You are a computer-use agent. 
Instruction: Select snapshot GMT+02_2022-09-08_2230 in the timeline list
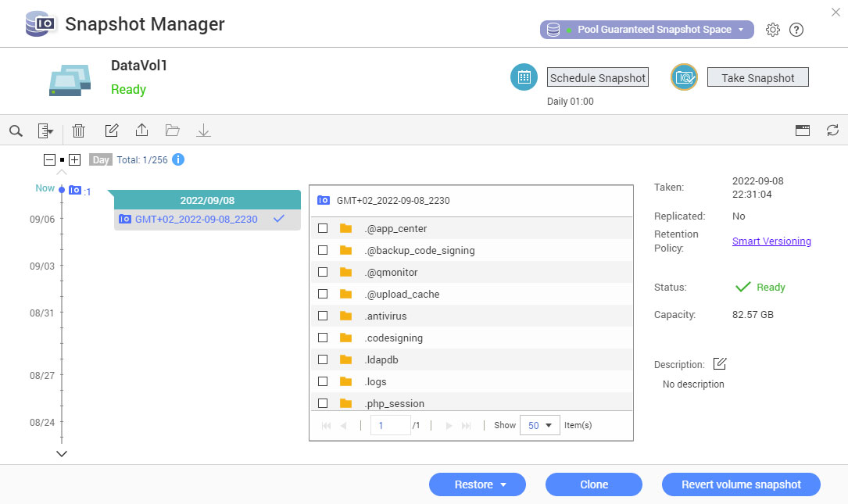click(x=196, y=220)
